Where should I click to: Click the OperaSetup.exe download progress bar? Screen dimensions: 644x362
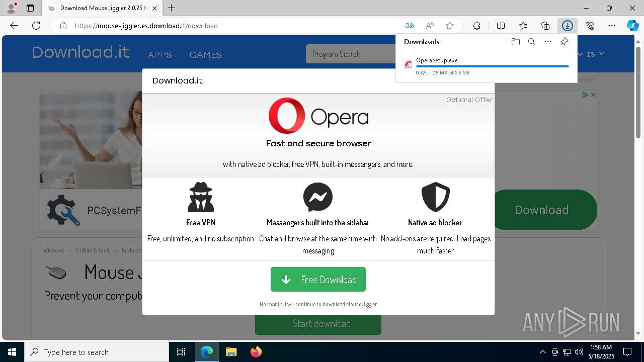click(x=492, y=66)
